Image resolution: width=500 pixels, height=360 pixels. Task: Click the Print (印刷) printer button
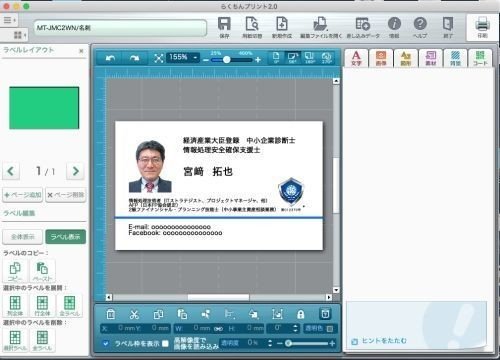tap(482, 27)
